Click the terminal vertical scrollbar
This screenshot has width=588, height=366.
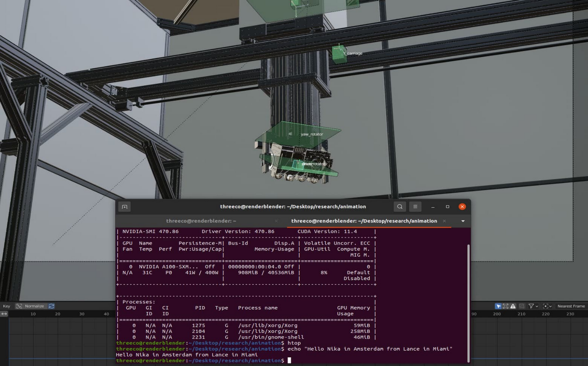tap(468, 303)
